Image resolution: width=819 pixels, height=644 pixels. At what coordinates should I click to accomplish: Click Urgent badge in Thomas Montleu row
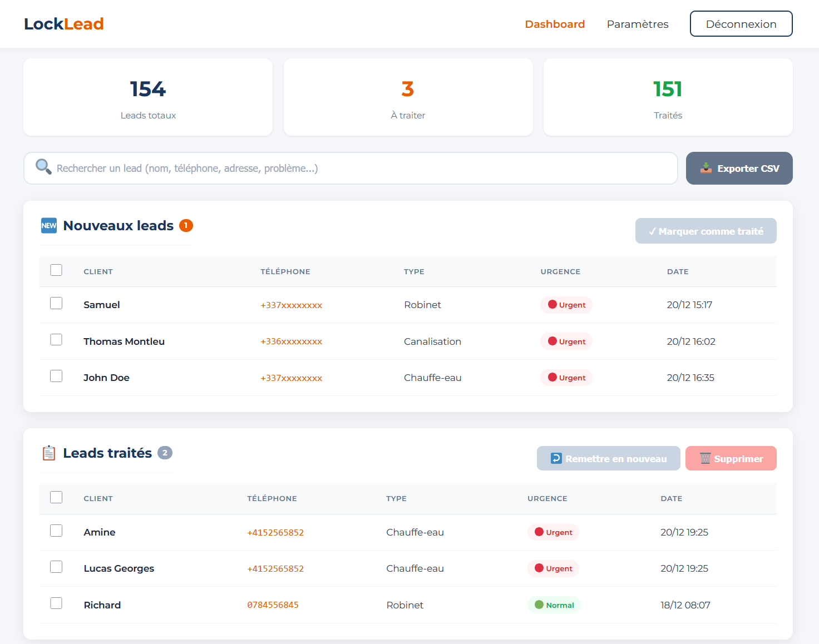coord(566,341)
